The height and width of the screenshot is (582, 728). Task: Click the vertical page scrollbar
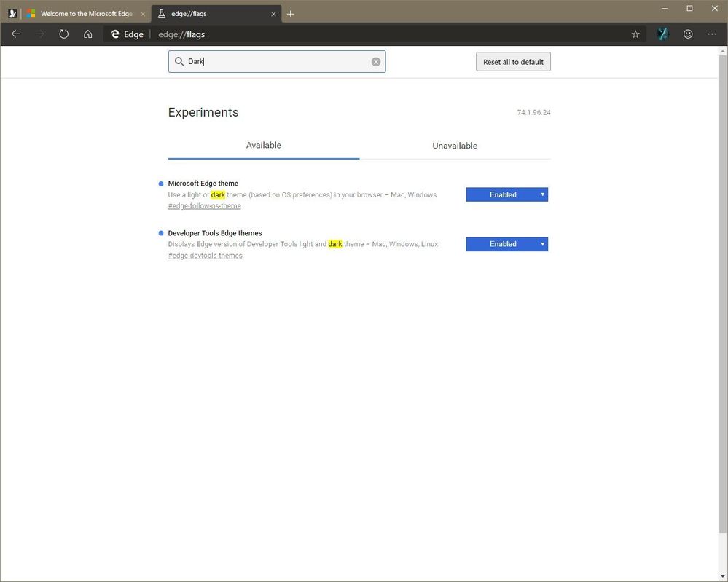pyautogui.click(x=723, y=294)
